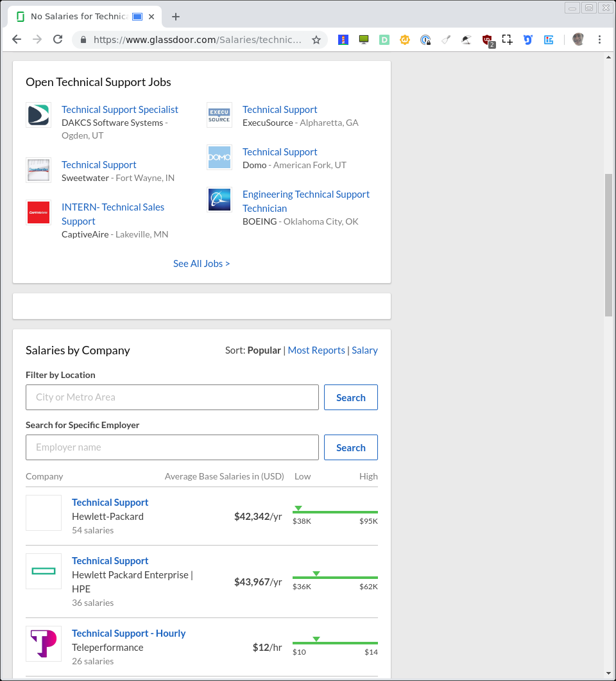This screenshot has height=681, width=616.
Task: Open ExecuSource Technical Support job
Action: [280, 110]
